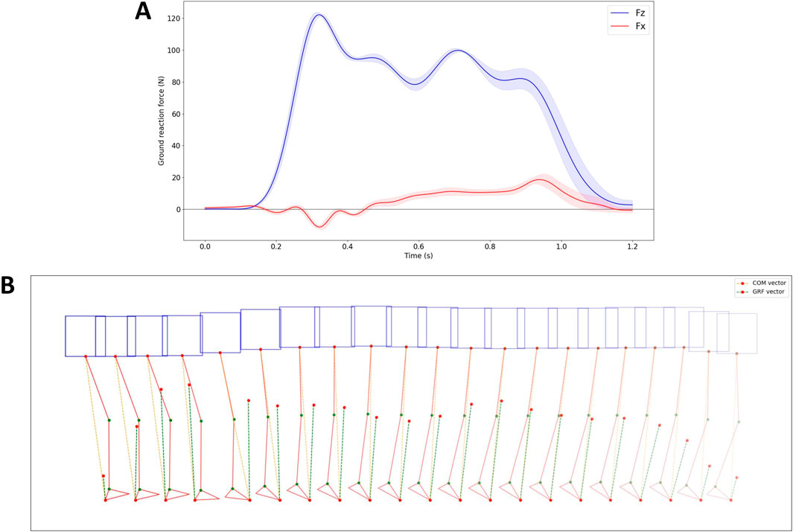Click the time-axis tick label "1.2"
The width and height of the screenshot is (793, 532).
[x=632, y=247]
